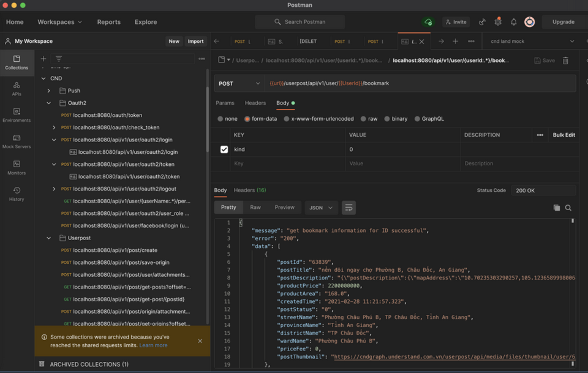Toggle the wrap lines icon in response

(x=349, y=208)
